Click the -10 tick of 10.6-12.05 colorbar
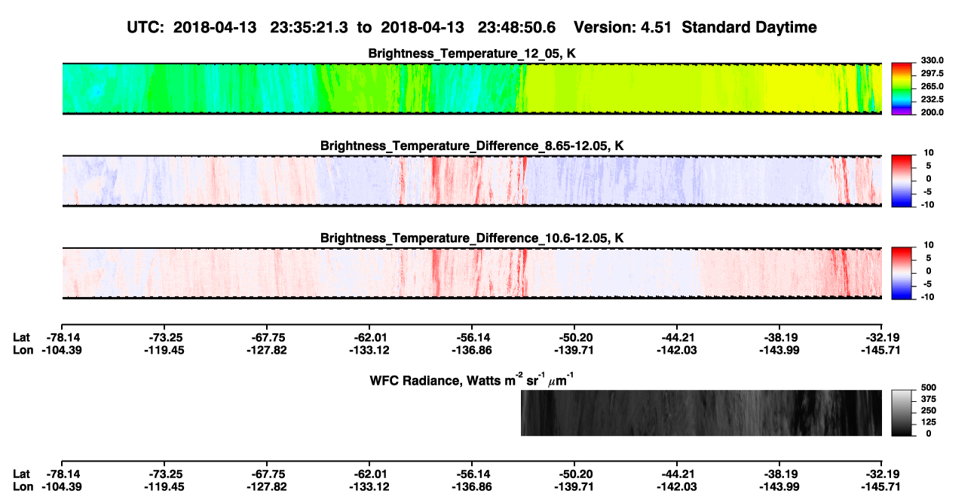The image size is (980, 503). click(928, 297)
